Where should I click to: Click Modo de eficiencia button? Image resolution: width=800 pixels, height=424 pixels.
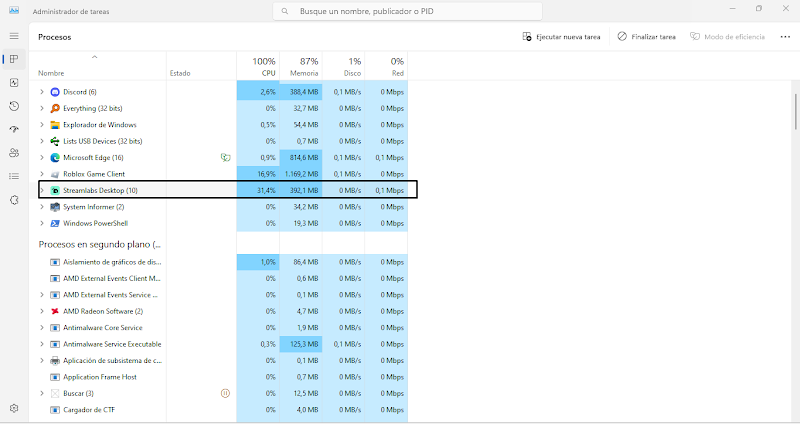pyautogui.click(x=728, y=37)
